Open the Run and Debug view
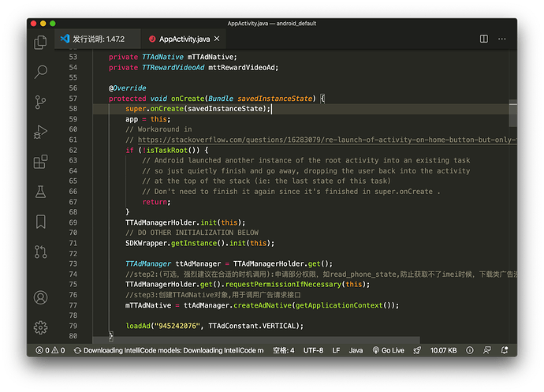 point(40,132)
